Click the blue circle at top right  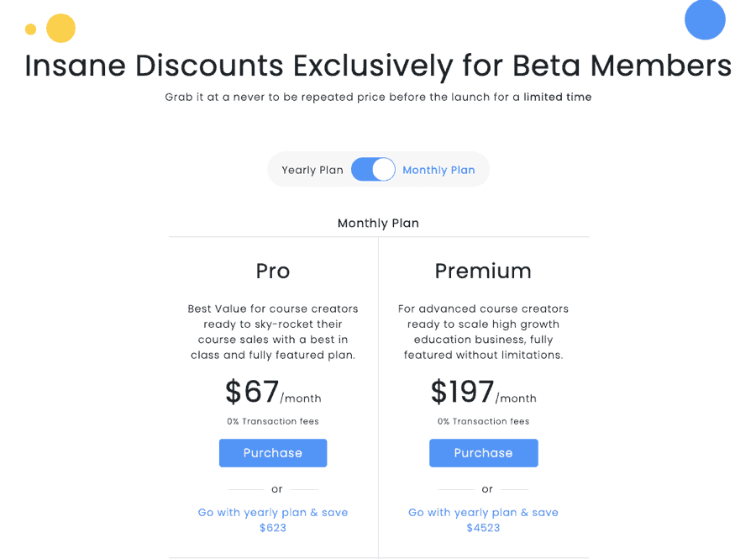click(705, 19)
